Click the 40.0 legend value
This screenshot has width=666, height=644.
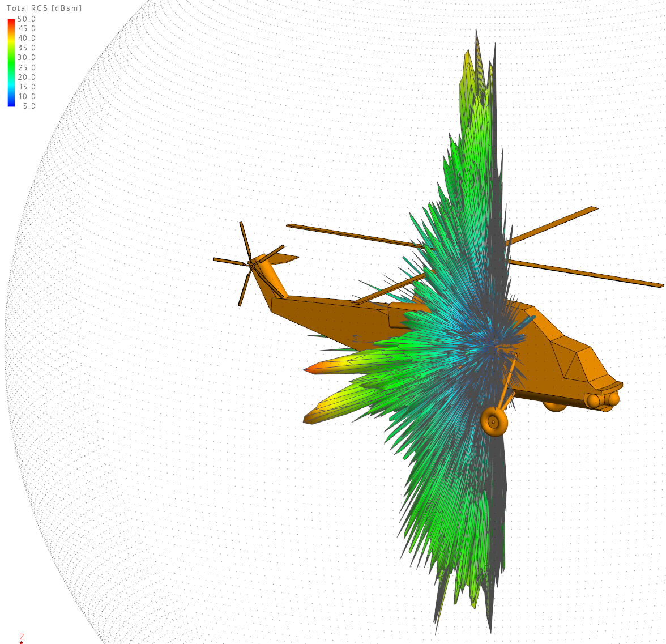tap(26, 39)
